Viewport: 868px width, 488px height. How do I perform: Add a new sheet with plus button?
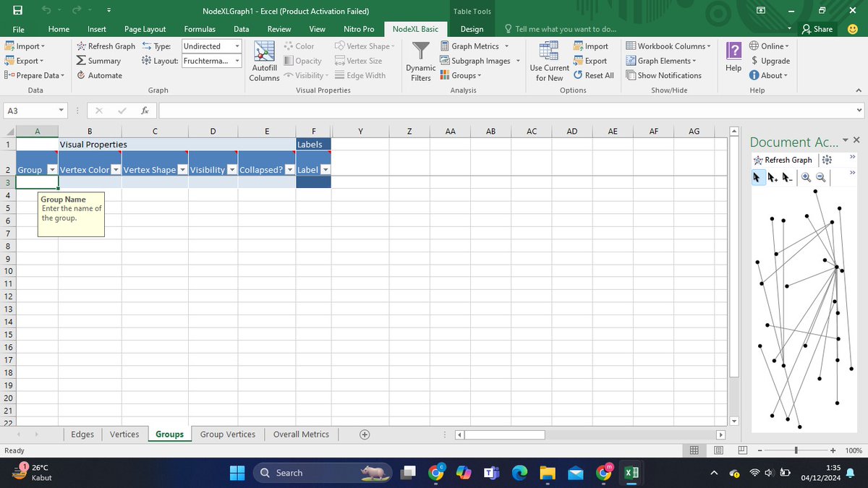365,435
